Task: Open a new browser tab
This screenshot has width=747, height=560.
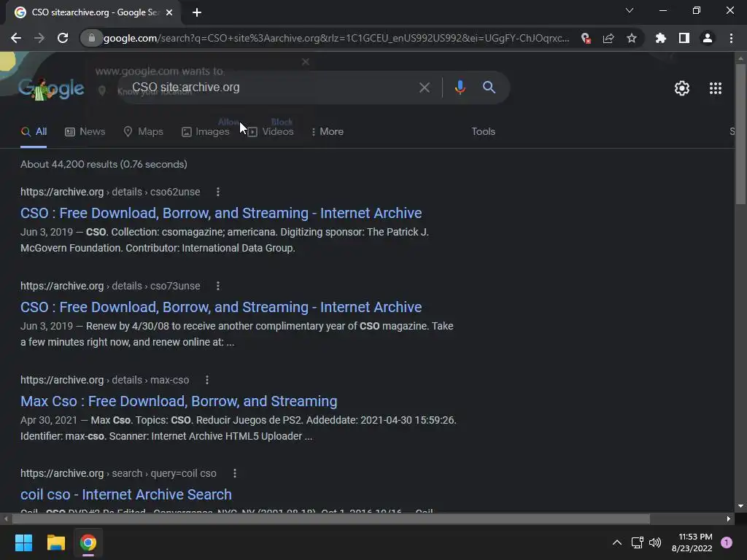Action: [x=197, y=12]
